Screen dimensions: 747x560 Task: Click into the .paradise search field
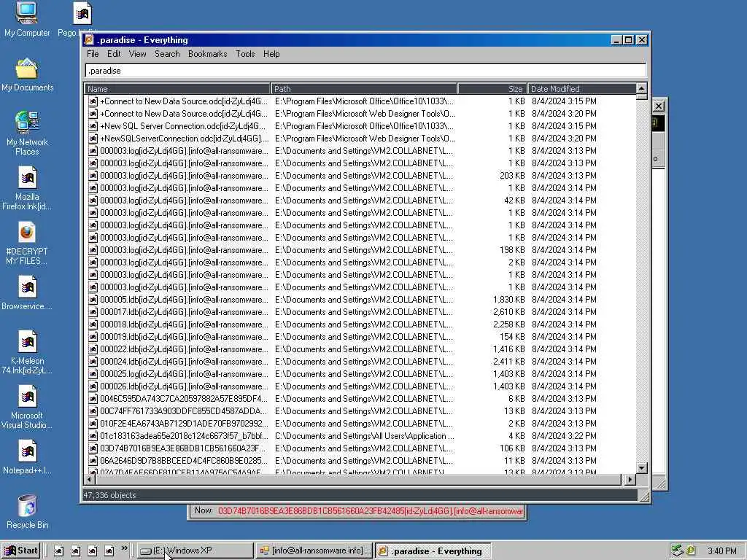point(365,71)
